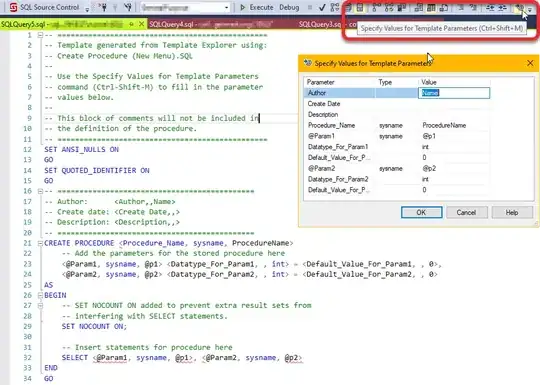Viewport: 540px width, 385px height.
Task: Click the Comment Out Selected Lines icon
Action: (461, 7)
